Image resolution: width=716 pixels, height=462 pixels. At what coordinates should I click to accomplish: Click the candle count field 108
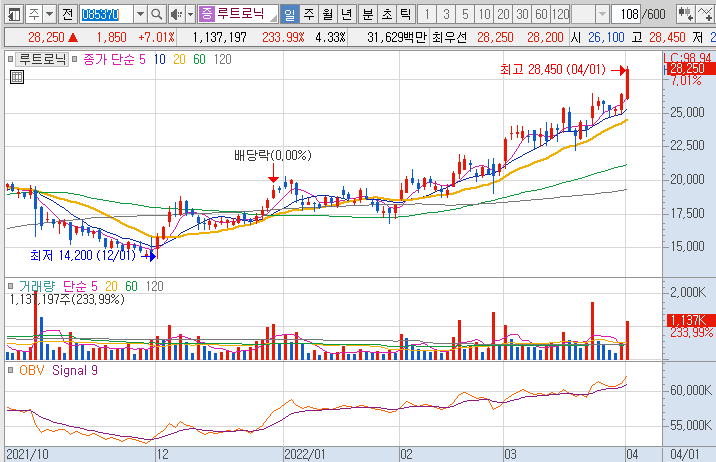pos(627,15)
